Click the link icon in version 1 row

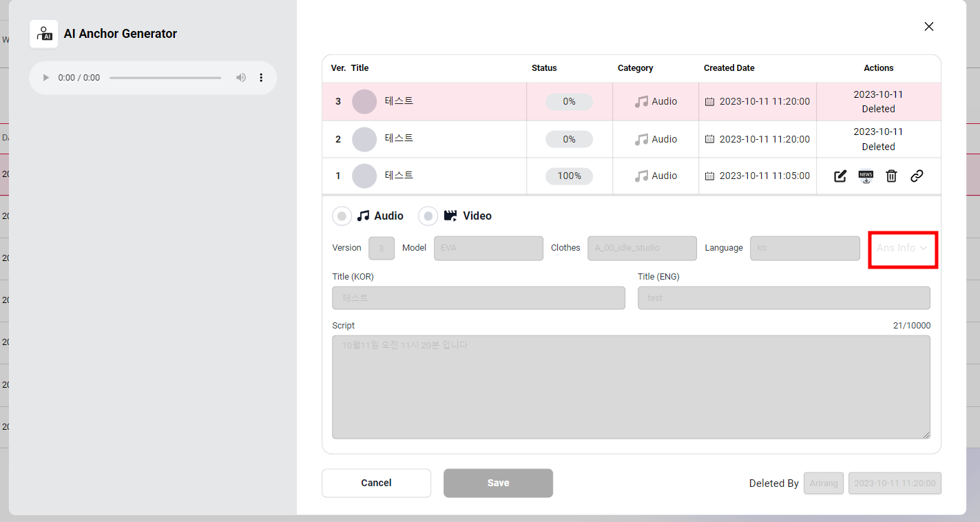tap(917, 176)
